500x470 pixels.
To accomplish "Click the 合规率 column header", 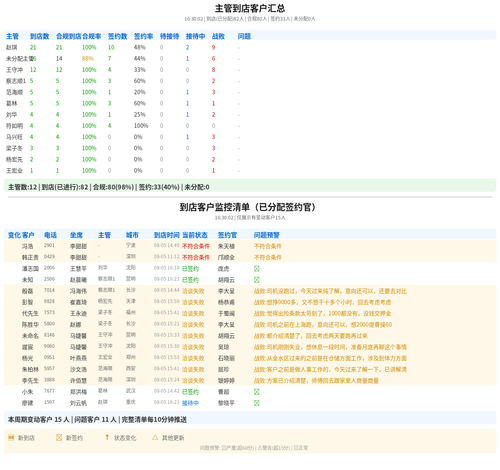I will (92, 36).
